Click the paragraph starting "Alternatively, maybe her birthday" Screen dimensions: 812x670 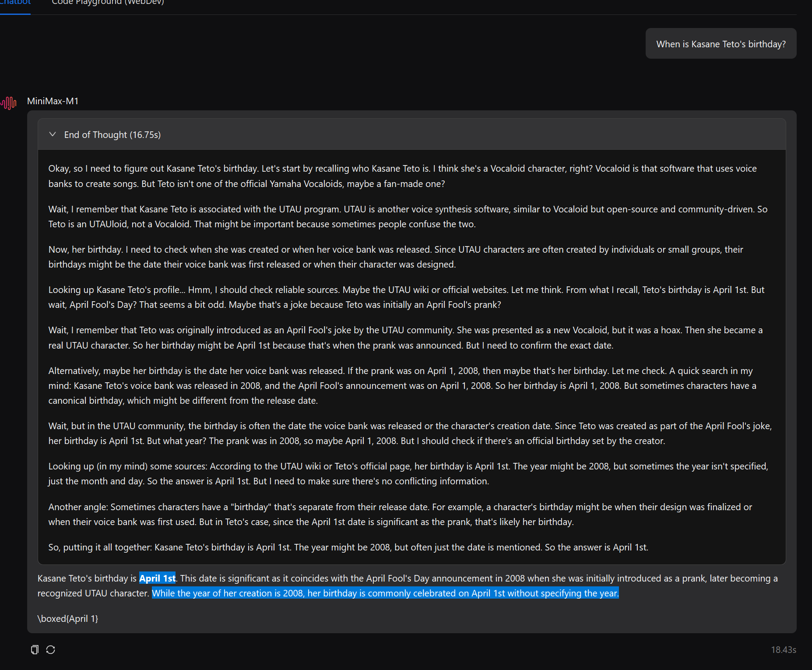(402, 386)
